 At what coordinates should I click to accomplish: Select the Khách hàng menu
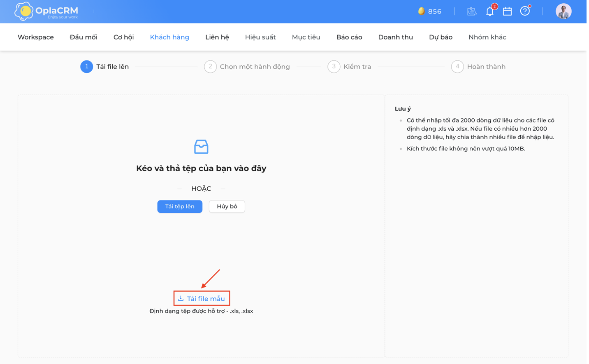[169, 37]
